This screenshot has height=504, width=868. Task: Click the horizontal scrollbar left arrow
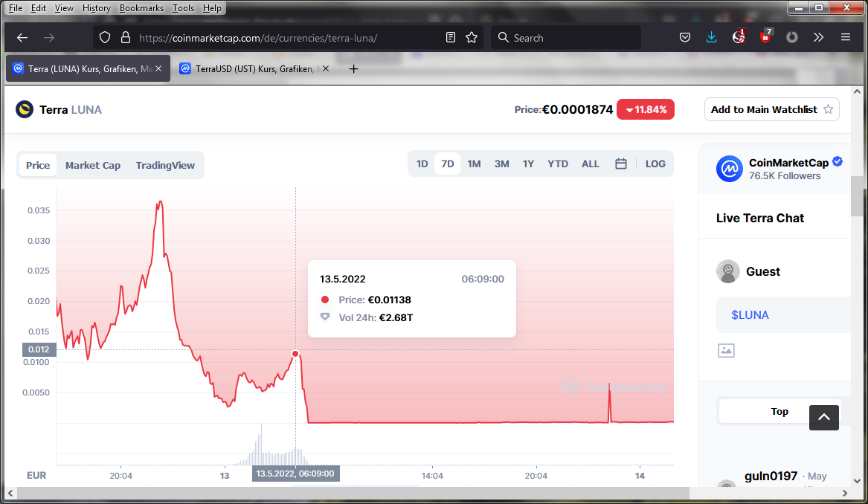coord(10,493)
